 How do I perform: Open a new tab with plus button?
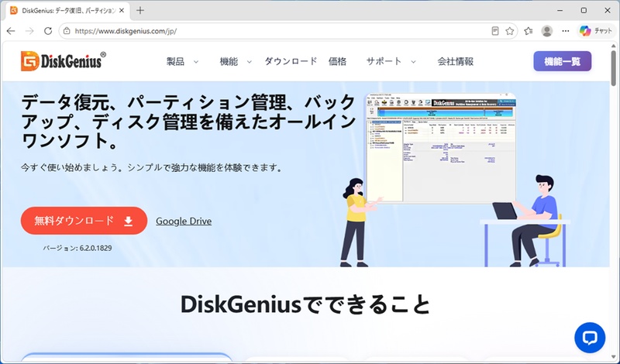click(x=140, y=11)
